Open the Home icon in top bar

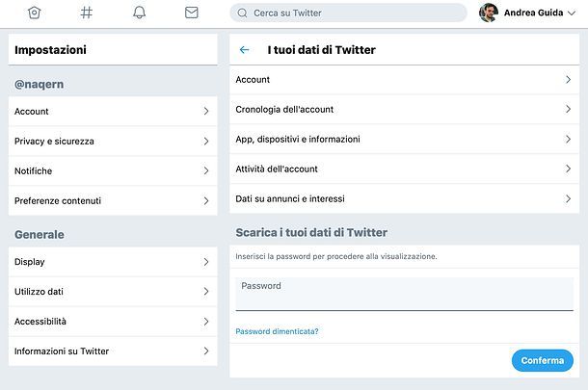point(34,13)
